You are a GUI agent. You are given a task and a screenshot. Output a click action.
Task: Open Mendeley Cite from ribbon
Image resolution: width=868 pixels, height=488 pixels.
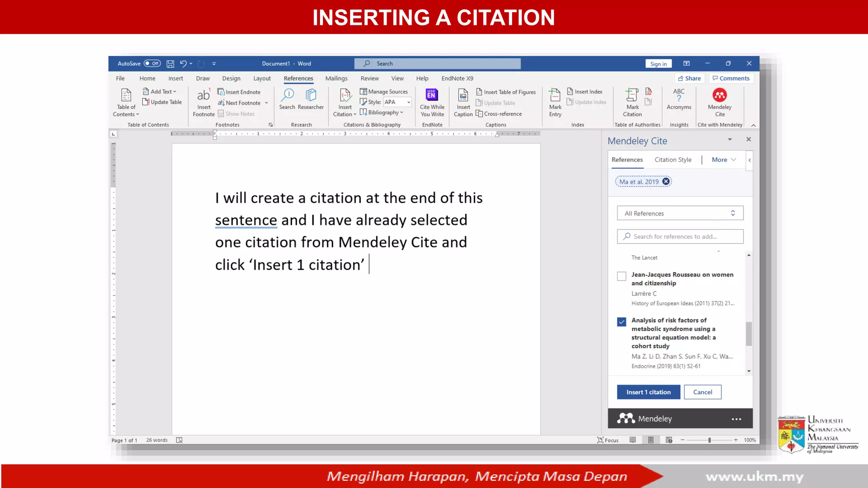720,103
